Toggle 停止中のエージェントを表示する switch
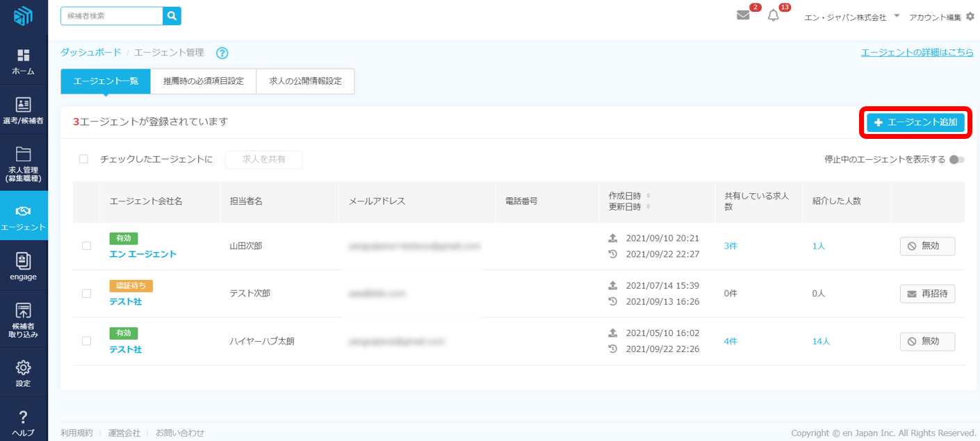 click(957, 160)
